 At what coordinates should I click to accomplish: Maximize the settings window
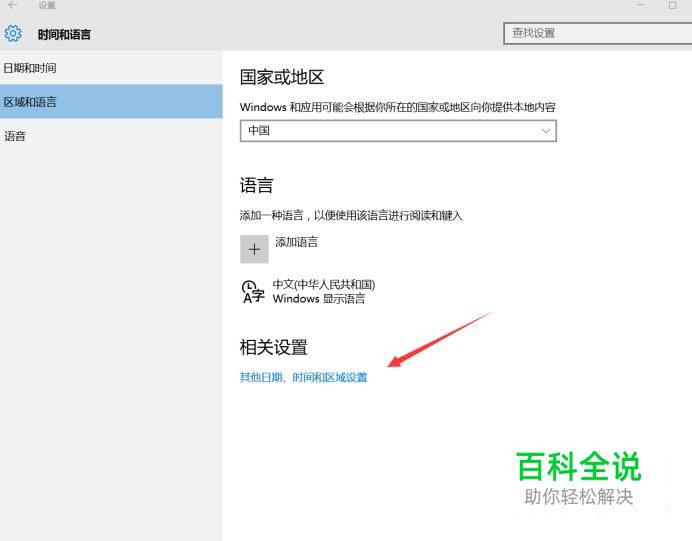[x=673, y=5]
